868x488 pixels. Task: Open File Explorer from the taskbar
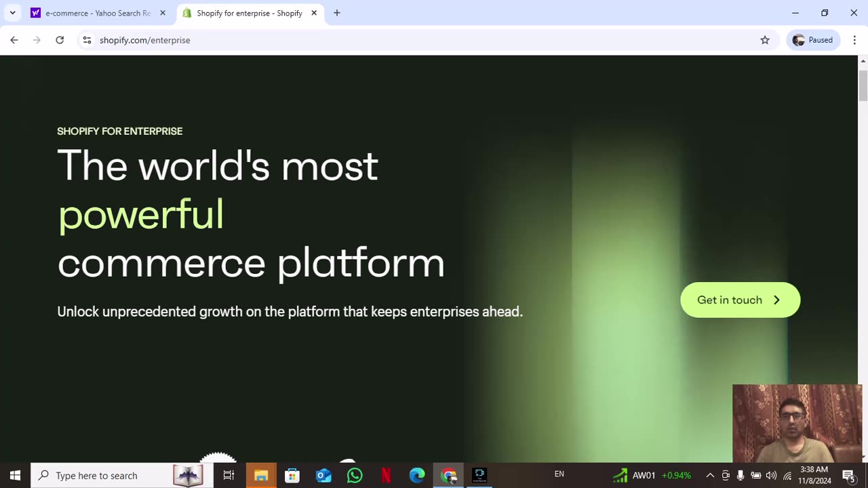click(261, 475)
